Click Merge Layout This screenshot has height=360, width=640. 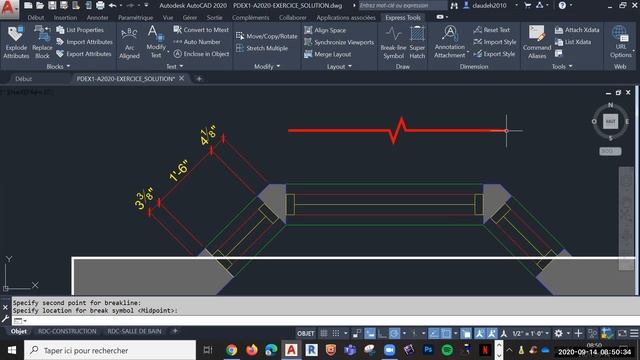click(327, 54)
